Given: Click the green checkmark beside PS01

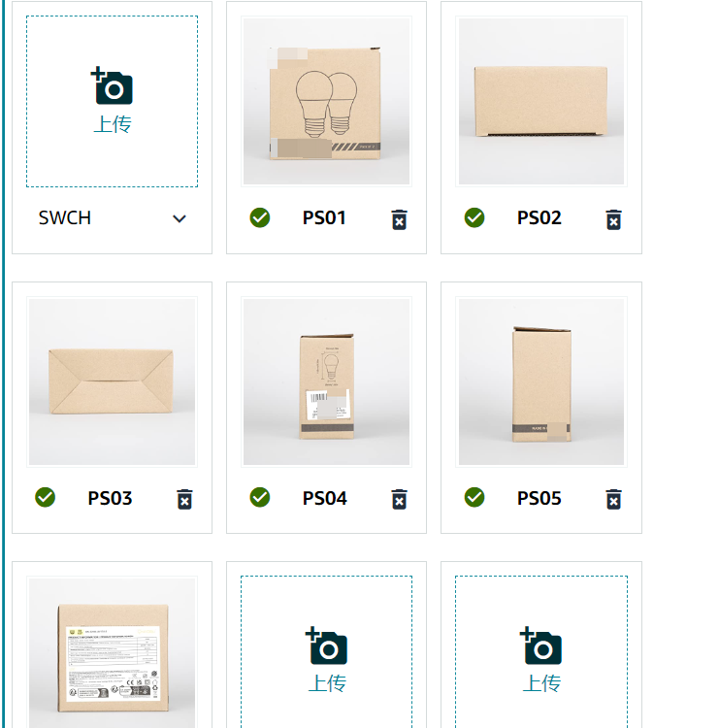Looking at the screenshot, I should click(260, 217).
